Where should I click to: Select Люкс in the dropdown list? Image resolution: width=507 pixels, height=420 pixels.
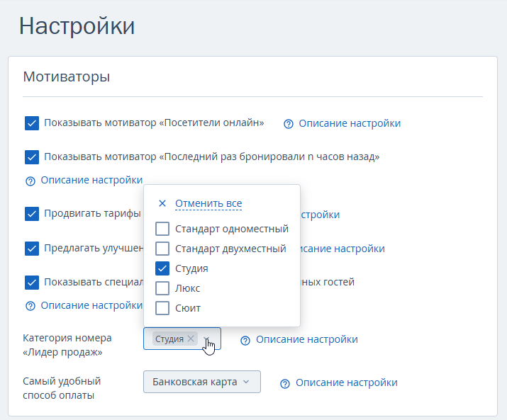[162, 288]
